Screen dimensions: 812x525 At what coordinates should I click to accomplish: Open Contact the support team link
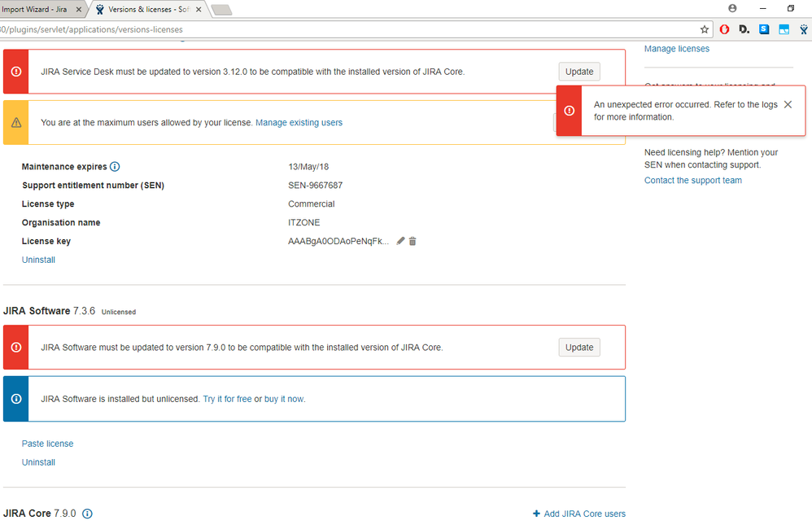point(693,181)
